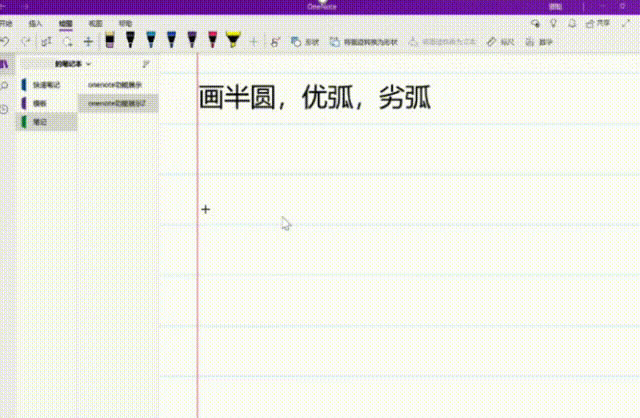Toggle draw with touch mode
The height and width of the screenshot is (418, 640).
pyautogui.click(x=276, y=42)
